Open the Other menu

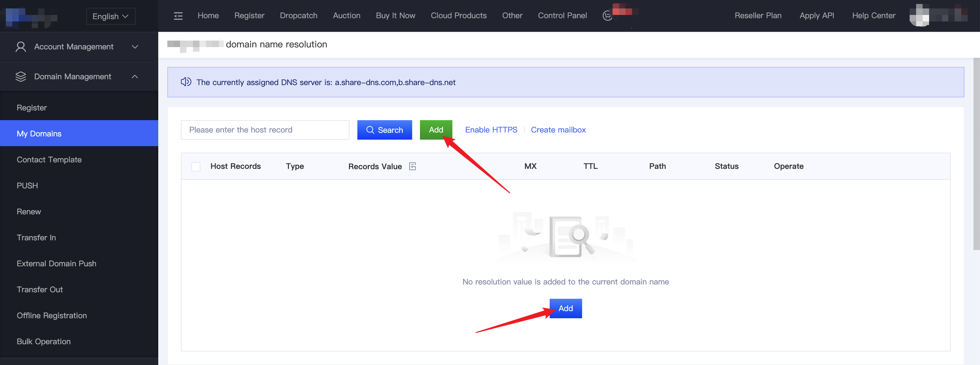[512, 16]
